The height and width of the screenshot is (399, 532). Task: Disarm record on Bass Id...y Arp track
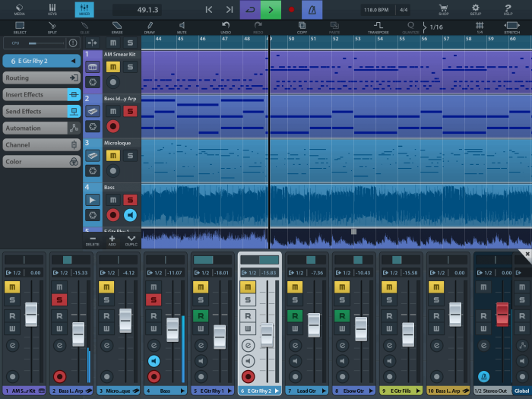[x=113, y=127]
